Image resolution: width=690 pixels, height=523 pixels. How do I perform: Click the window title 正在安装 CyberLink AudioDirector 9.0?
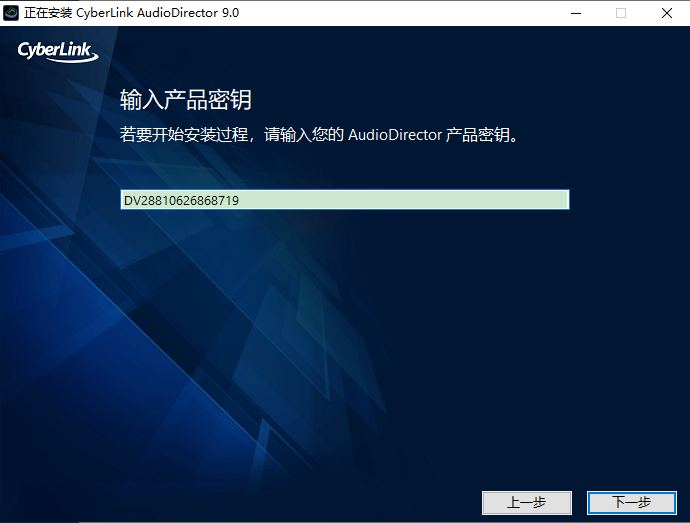pos(132,13)
